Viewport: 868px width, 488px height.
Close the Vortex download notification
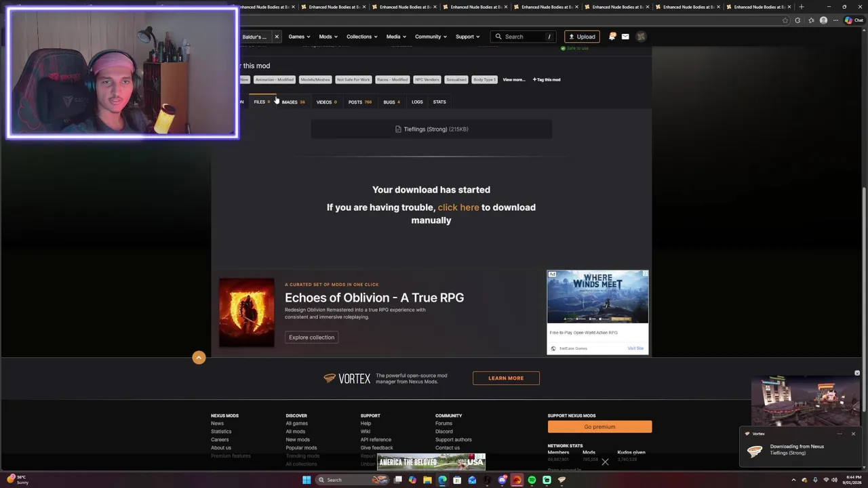853,434
